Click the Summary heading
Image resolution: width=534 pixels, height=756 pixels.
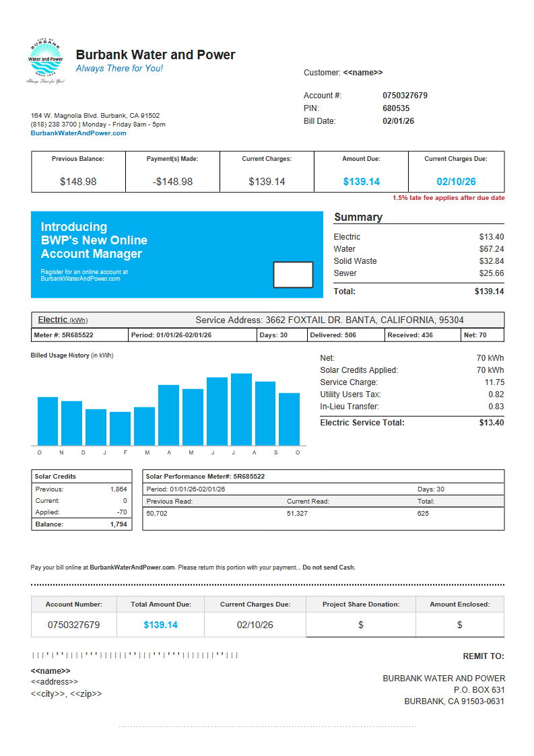358,217
